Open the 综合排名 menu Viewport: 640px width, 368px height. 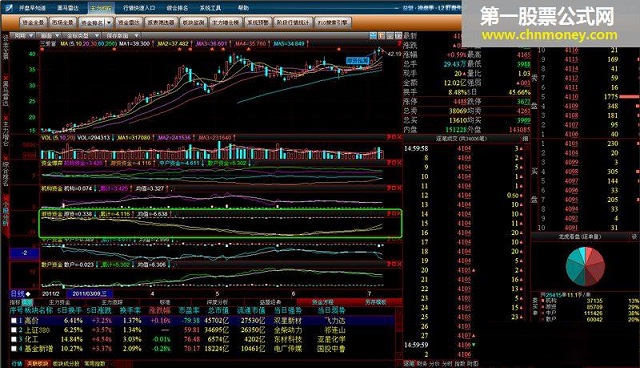(x=178, y=8)
